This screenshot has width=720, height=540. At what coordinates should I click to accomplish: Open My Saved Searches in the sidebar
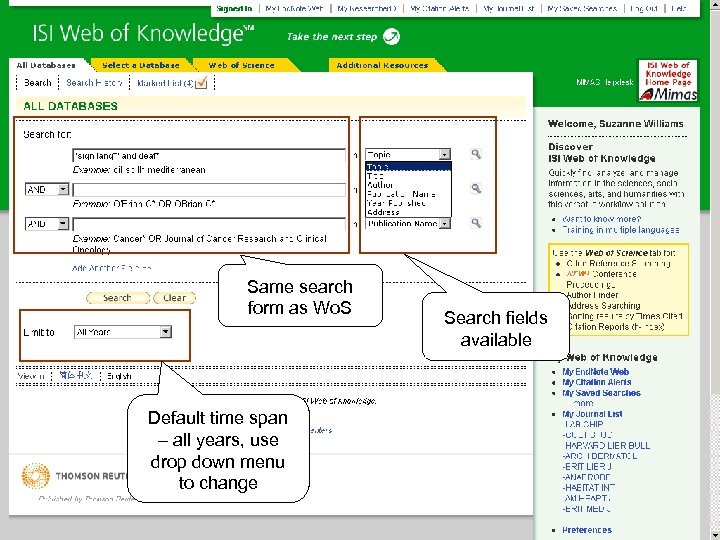pos(602,393)
